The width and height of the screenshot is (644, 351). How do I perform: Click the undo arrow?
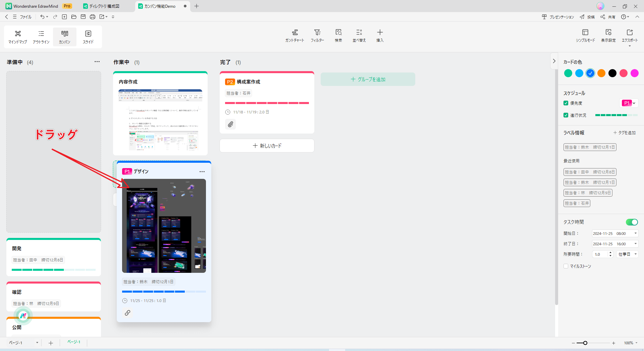(42, 17)
